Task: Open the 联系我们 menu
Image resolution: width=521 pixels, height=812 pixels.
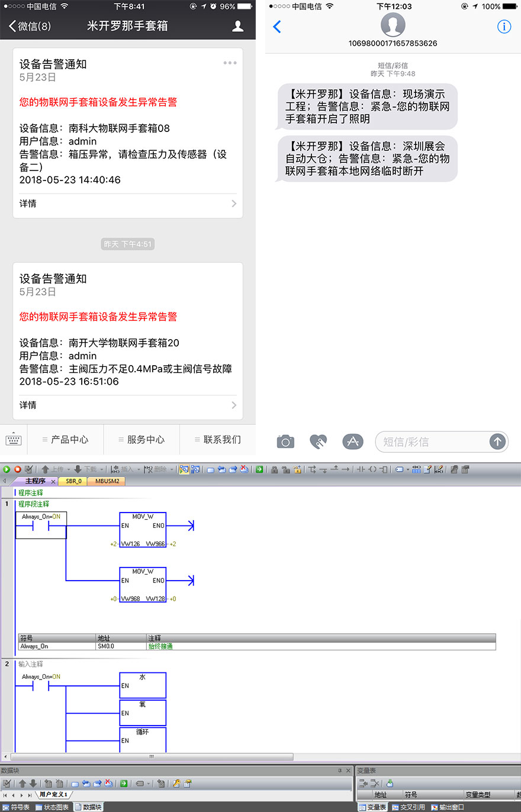Action: click(218, 440)
